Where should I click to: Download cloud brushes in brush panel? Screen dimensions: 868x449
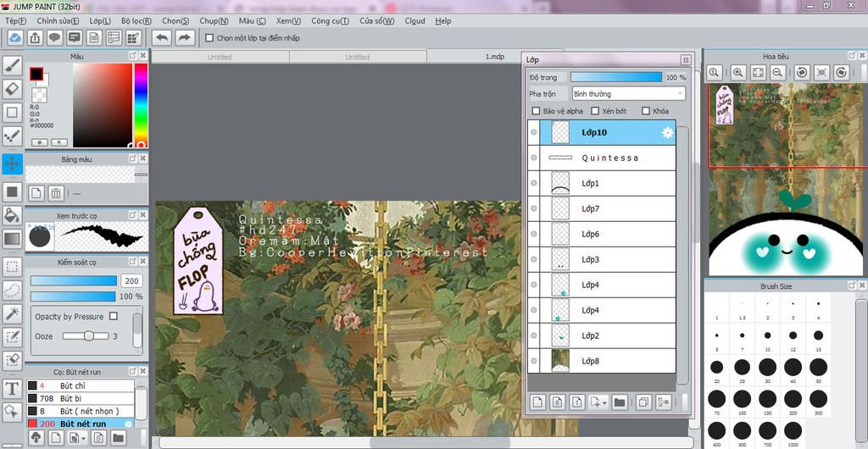point(36,438)
